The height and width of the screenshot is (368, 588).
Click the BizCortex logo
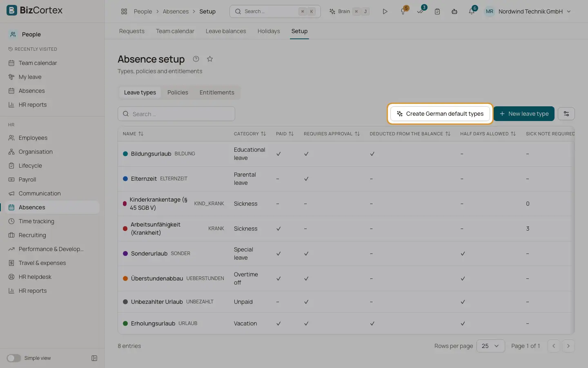(35, 10)
